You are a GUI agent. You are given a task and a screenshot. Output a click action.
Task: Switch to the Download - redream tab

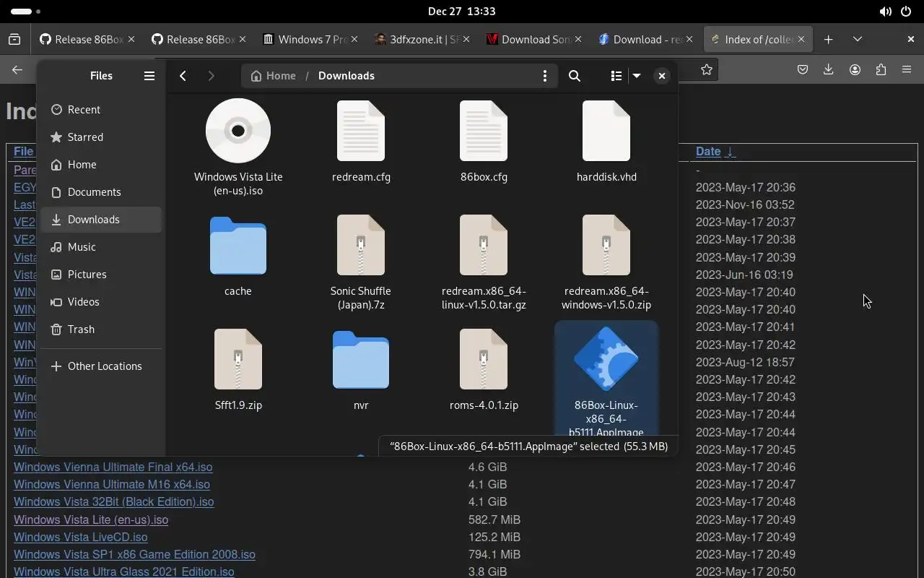[x=646, y=40]
